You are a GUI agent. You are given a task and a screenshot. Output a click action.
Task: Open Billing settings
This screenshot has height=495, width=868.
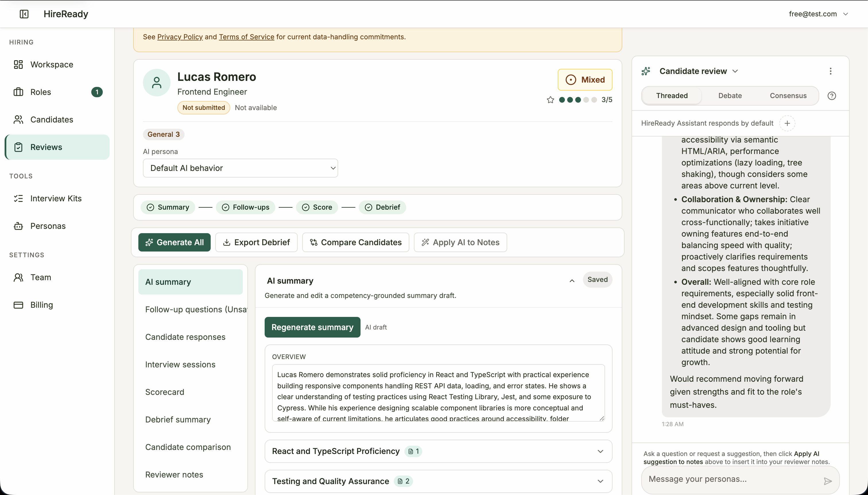click(x=42, y=305)
